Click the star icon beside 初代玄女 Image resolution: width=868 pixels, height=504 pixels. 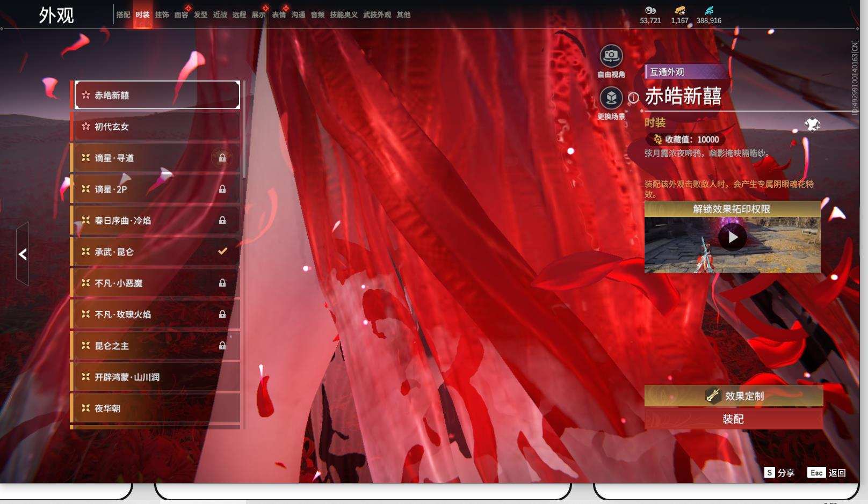(86, 126)
